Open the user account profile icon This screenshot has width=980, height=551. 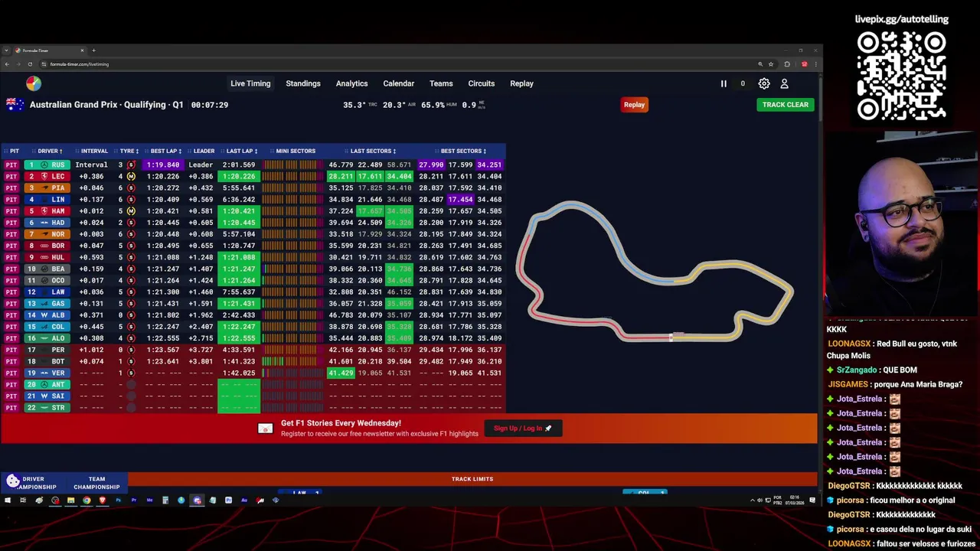(784, 83)
